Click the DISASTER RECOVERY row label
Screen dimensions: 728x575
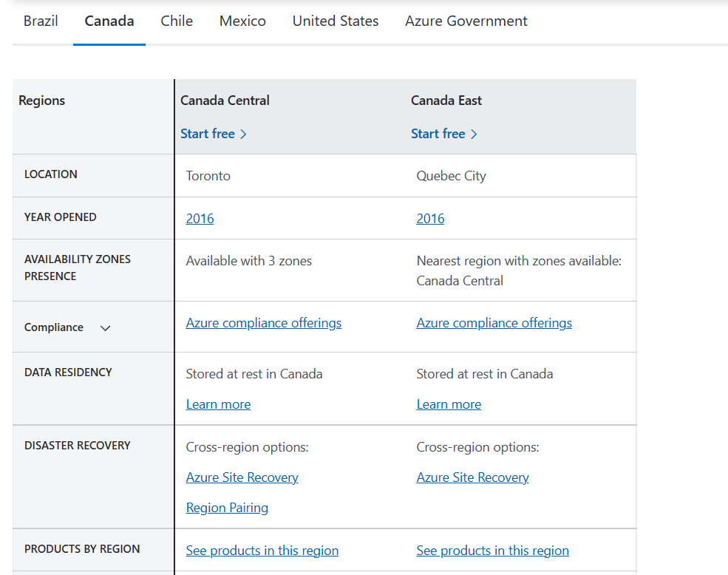78,446
